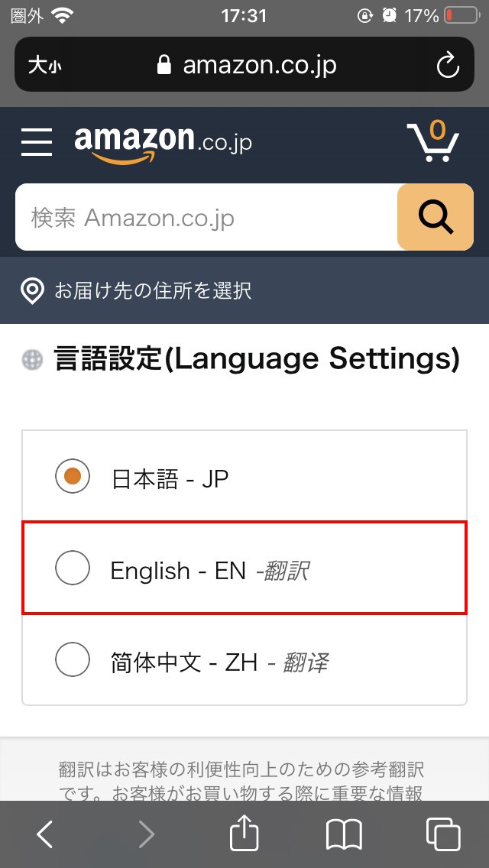Open Safari text size menu
This screenshot has height=868, width=489.
coord(44,66)
